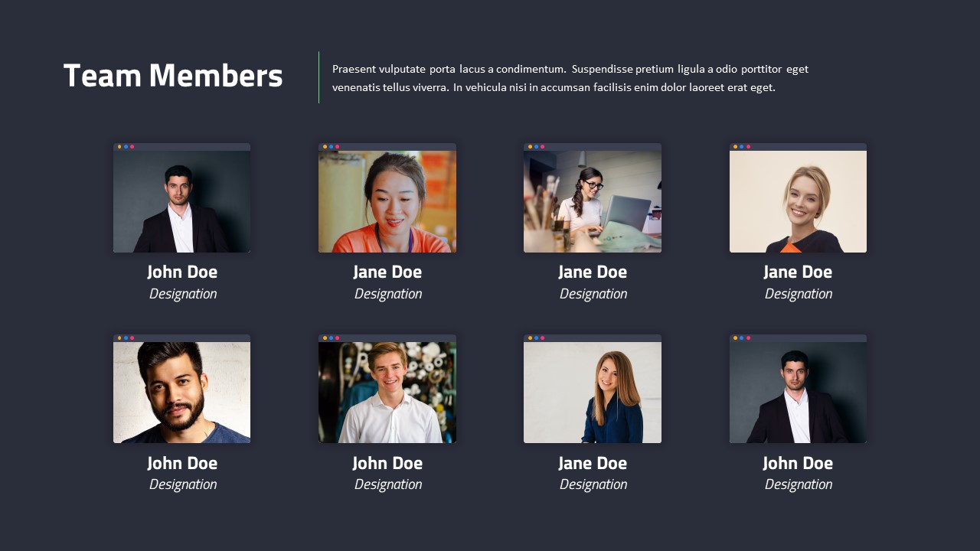Click the Designation text under the white-shirt young man
Image resolution: width=980 pixels, height=551 pixels.
388,484
